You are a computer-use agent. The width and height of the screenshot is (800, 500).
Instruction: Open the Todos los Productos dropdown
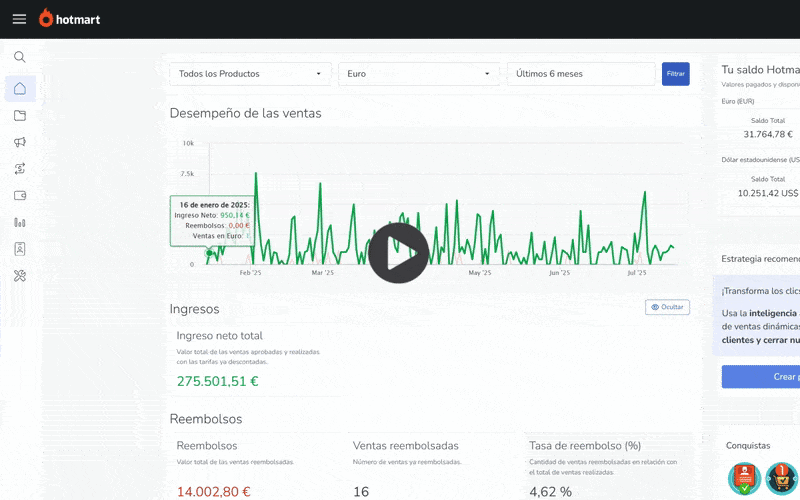[x=251, y=74]
